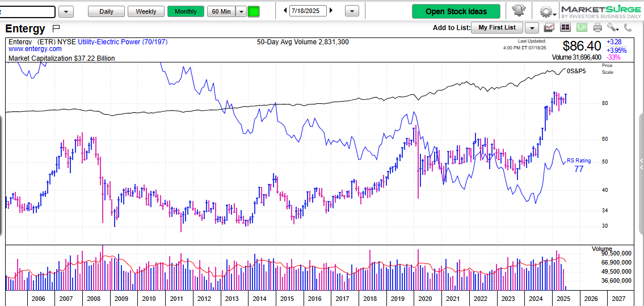Click the Price Scale label
Viewport: 644px width, 306px height.
point(607,69)
